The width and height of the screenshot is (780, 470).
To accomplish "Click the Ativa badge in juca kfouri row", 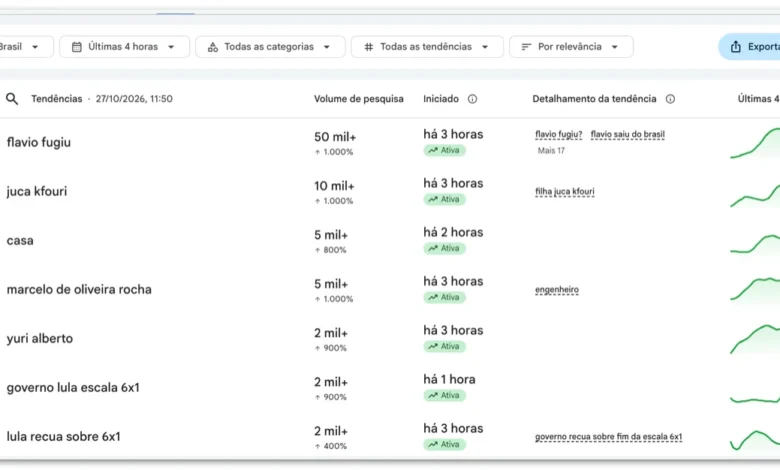I will click(444, 199).
